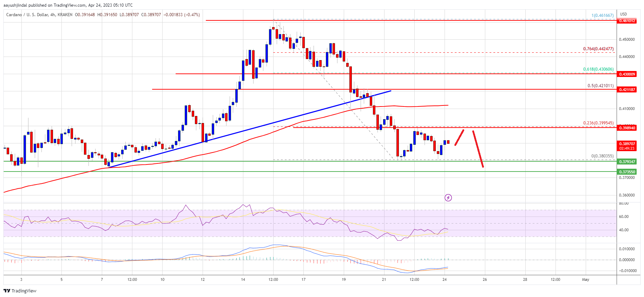Click the green 0.379347 support price label
The width and height of the screenshot is (644, 297).
tap(627, 162)
